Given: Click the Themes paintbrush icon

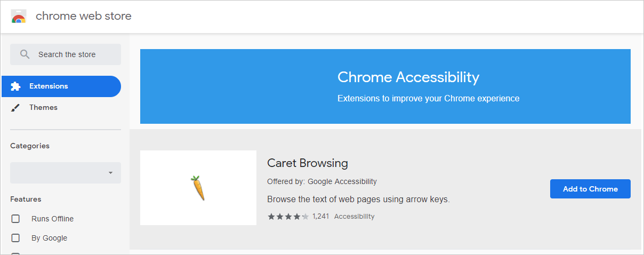Looking at the screenshot, I should (x=15, y=108).
